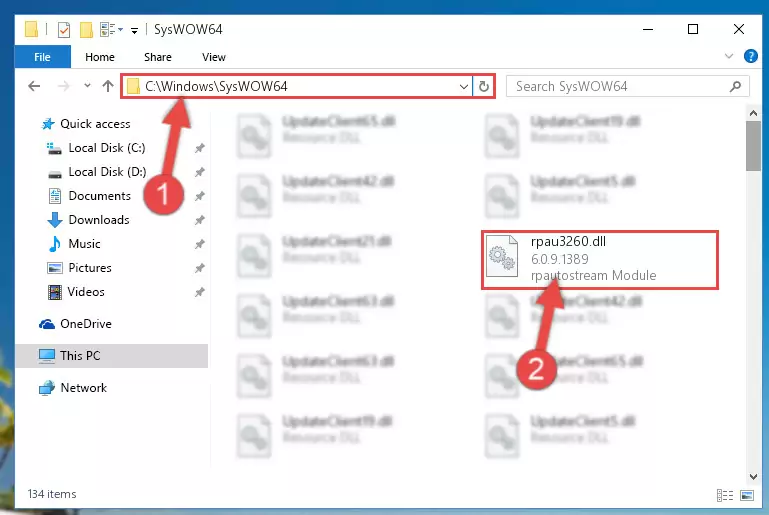This screenshot has height=515, width=769.
Task: Click the New folder quick access icon
Action: click(86, 30)
